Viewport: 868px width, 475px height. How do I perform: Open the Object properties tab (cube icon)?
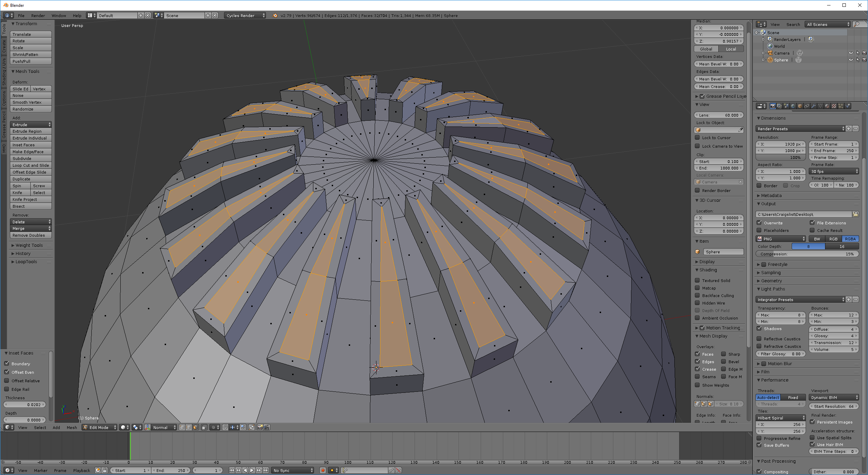(x=800, y=106)
